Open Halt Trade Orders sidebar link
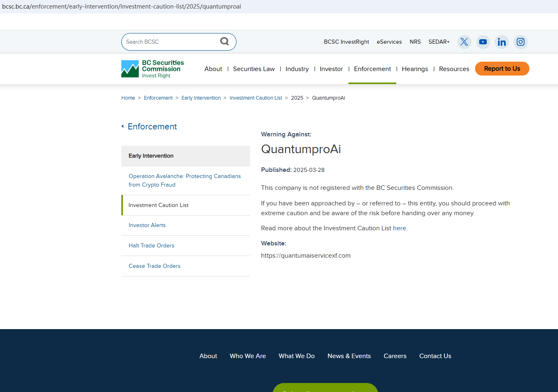Image resolution: width=558 pixels, height=392 pixels. 152,246
